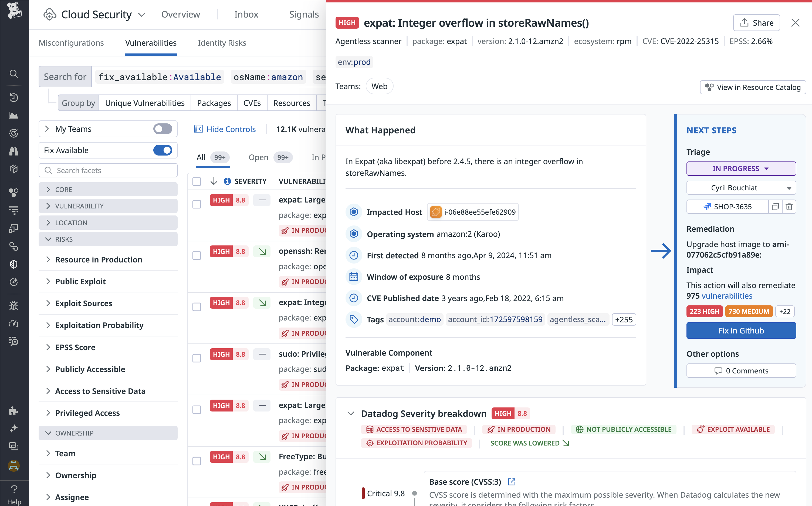Click the Datadog logo in the top-left corner
Viewport: 812px width, 506px height.
[14, 11]
